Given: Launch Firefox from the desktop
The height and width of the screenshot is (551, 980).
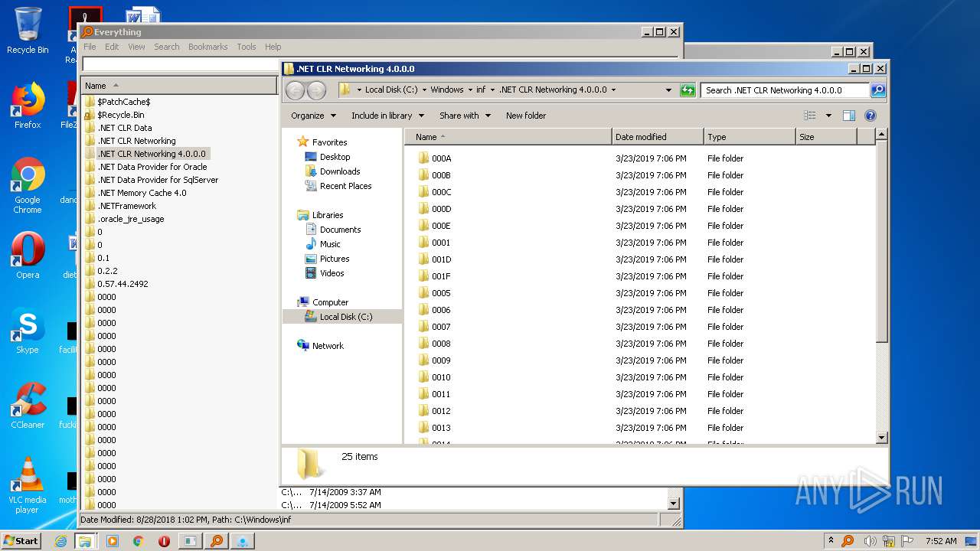Looking at the screenshot, I should pos(28,106).
